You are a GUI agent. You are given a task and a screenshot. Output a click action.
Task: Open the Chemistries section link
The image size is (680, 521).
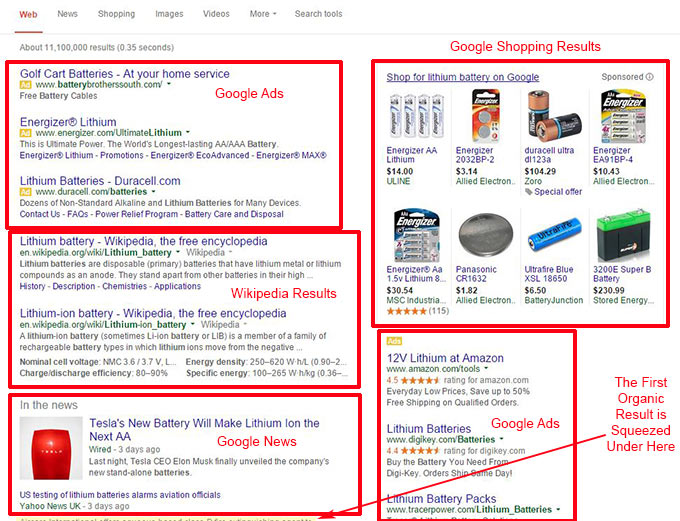coord(124,286)
